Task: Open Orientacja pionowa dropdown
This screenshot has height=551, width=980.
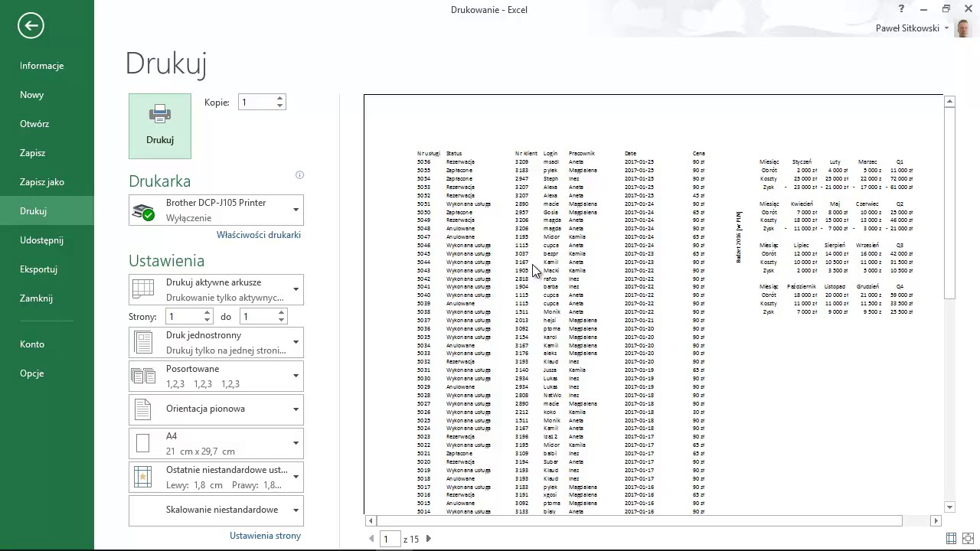Action: pos(217,409)
